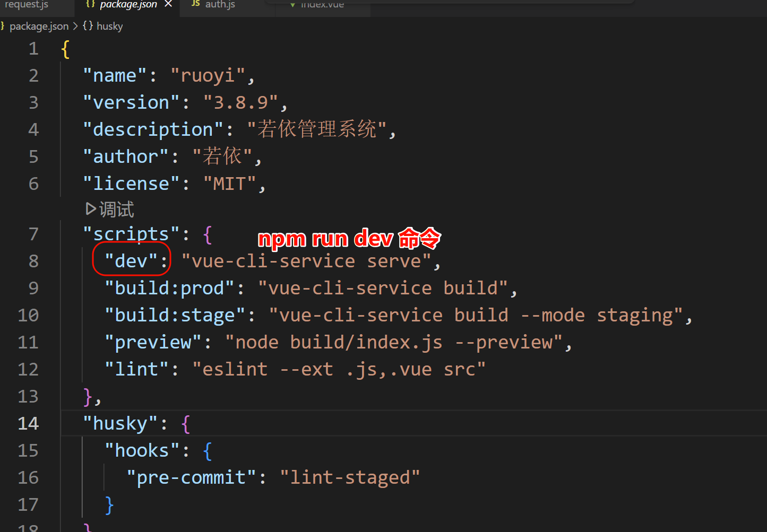This screenshot has height=532, width=767.
Task: Click line number 7 in the gutter
Action: tap(33, 234)
